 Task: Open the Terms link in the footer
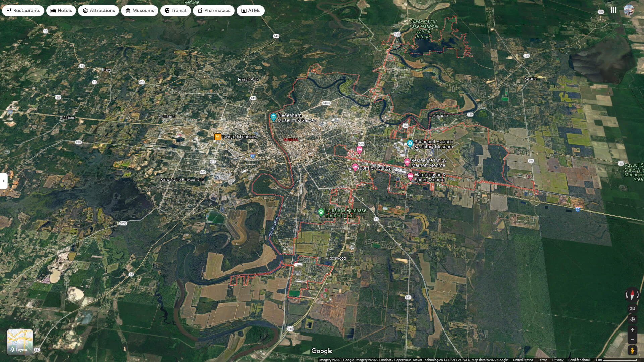click(x=543, y=360)
